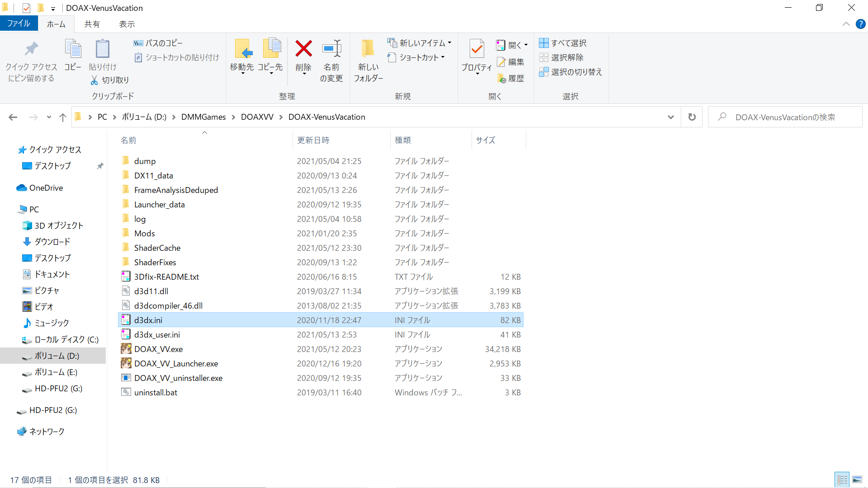The width and height of the screenshot is (868, 488).
Task: Open address bar history dropdown
Action: point(671,117)
